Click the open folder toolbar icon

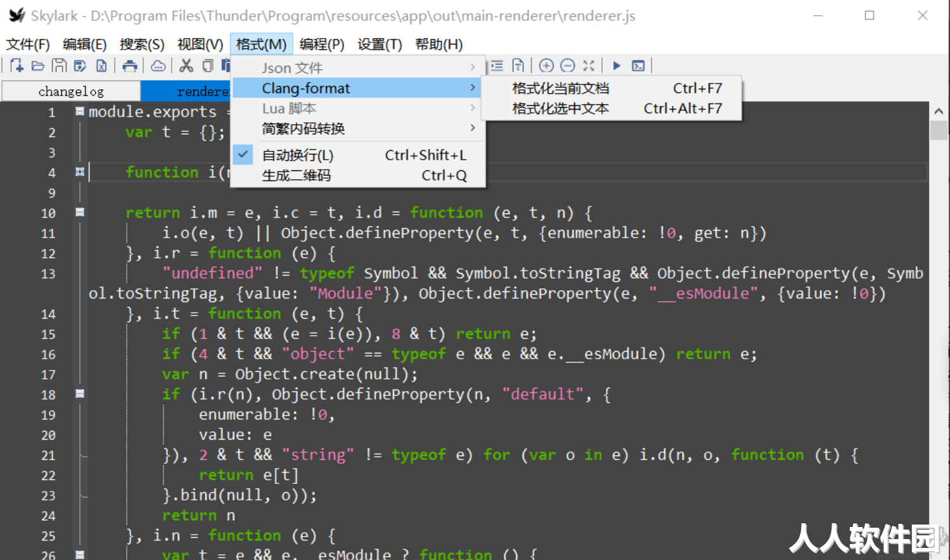click(x=38, y=65)
